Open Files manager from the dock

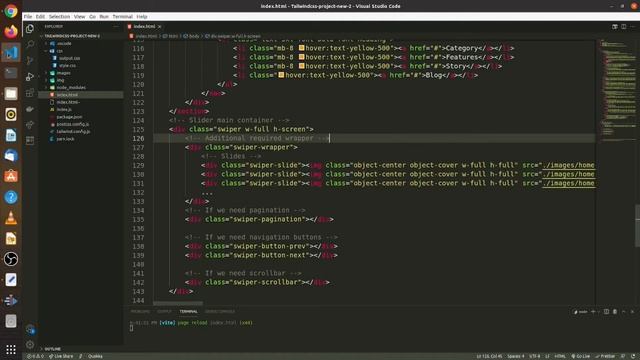(11, 94)
